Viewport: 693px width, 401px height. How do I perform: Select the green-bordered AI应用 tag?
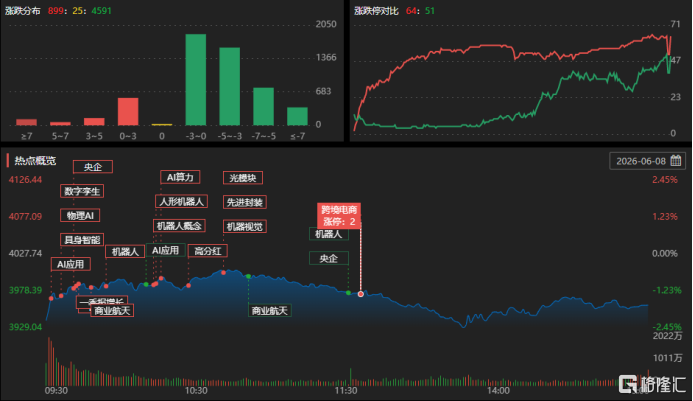tap(165, 250)
